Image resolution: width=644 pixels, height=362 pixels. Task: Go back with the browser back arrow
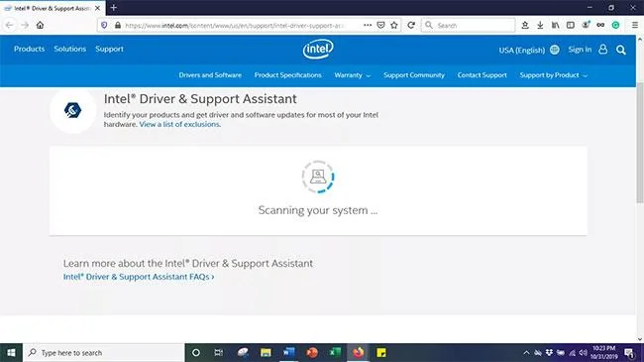pyautogui.click(x=10, y=25)
